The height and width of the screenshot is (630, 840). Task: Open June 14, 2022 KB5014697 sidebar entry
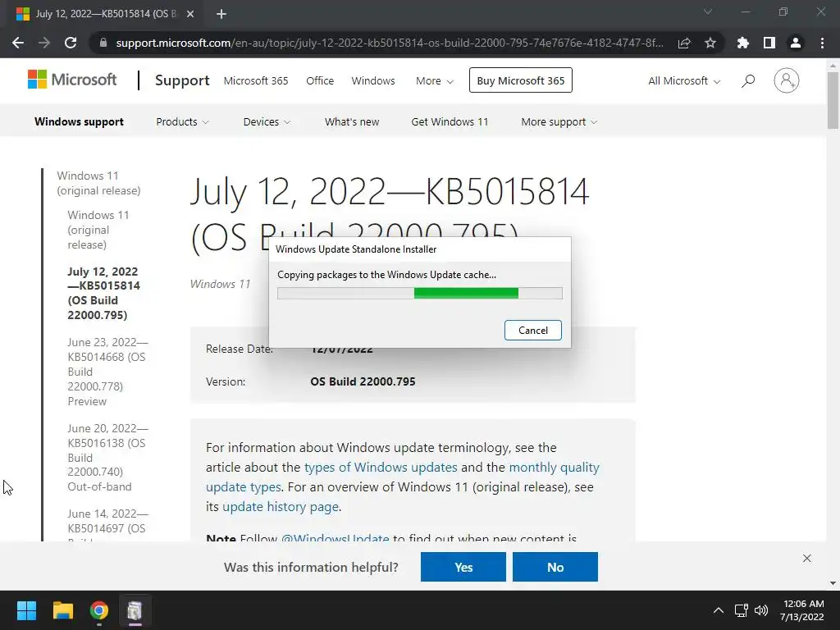coord(107,525)
